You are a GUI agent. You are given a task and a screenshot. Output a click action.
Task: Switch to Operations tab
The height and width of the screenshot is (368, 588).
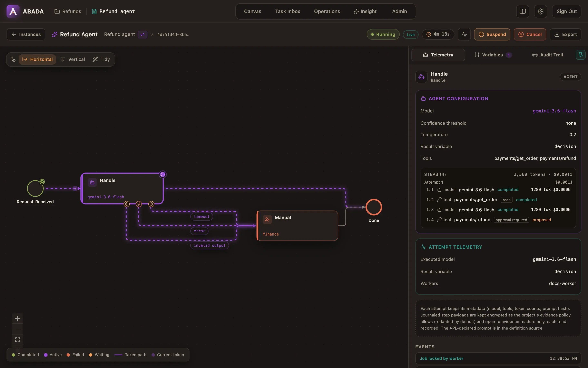327,11
